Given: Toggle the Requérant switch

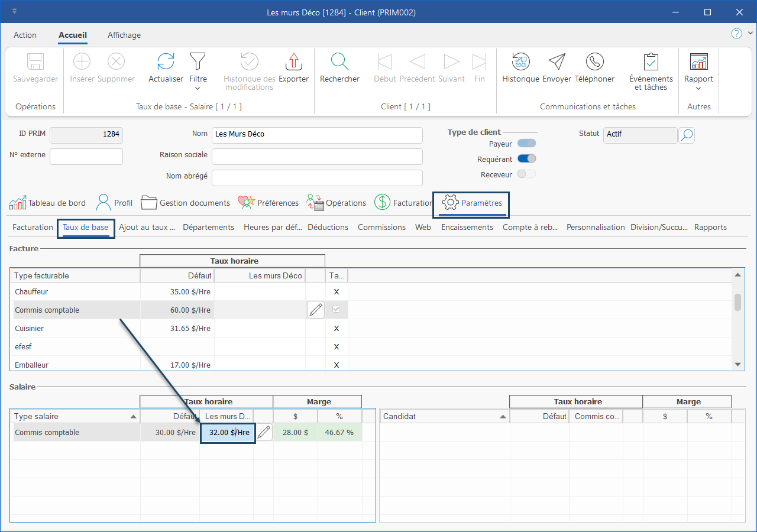Looking at the screenshot, I should pos(526,159).
